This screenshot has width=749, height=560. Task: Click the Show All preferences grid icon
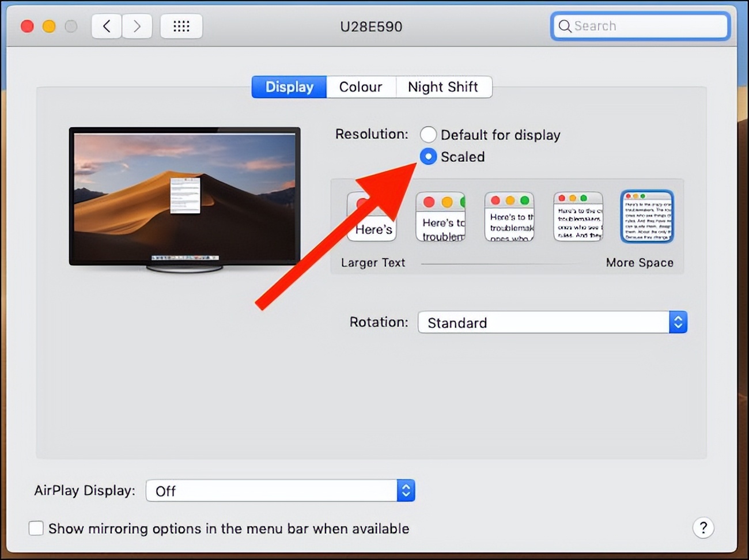click(181, 26)
